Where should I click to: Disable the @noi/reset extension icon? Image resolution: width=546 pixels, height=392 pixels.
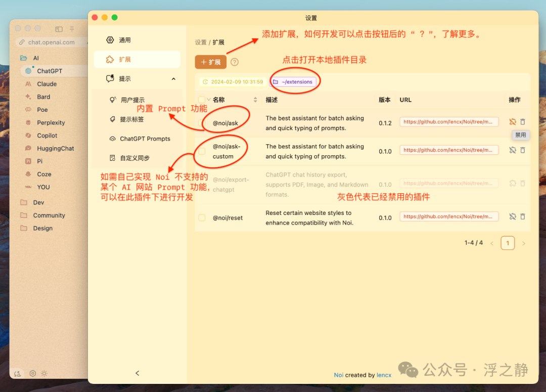pyautogui.click(x=513, y=216)
